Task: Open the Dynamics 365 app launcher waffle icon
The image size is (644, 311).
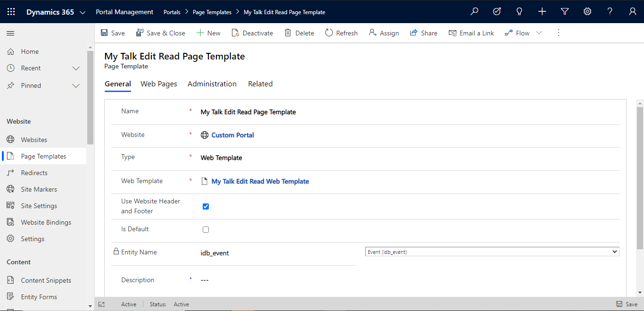Action: pyautogui.click(x=11, y=11)
